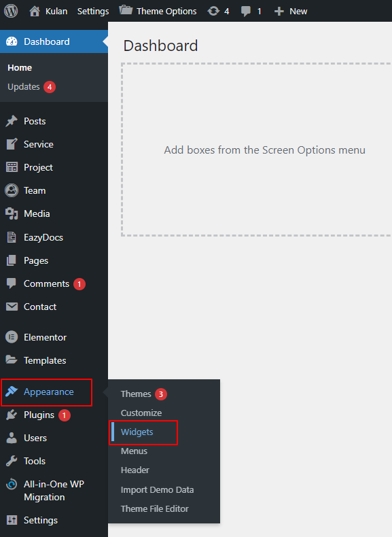The image size is (392, 537).
Task: Click the empty dashed dashboard box area
Action: (x=256, y=150)
